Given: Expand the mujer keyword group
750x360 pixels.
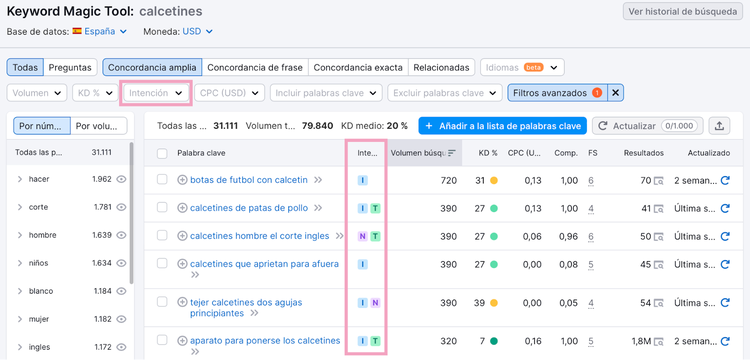Looking at the screenshot, I should (x=20, y=319).
